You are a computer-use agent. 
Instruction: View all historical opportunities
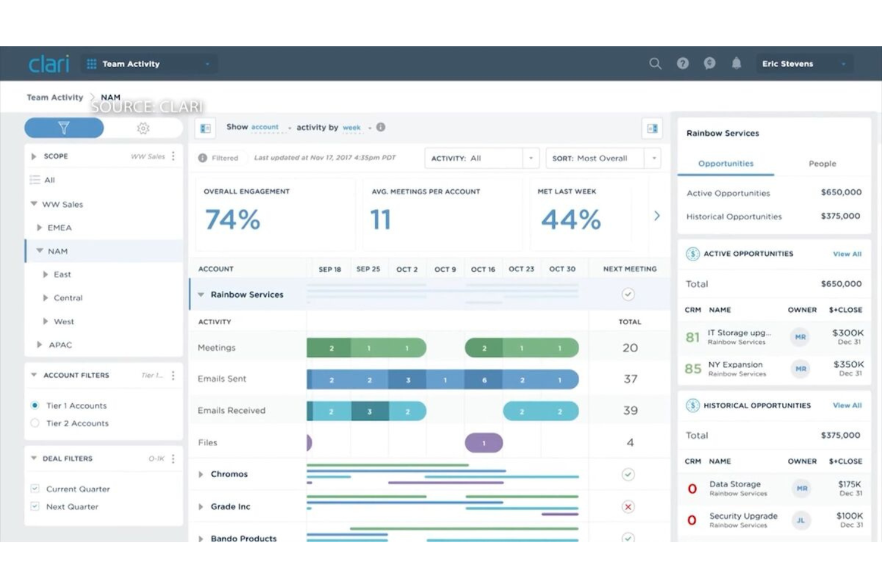[x=847, y=406]
